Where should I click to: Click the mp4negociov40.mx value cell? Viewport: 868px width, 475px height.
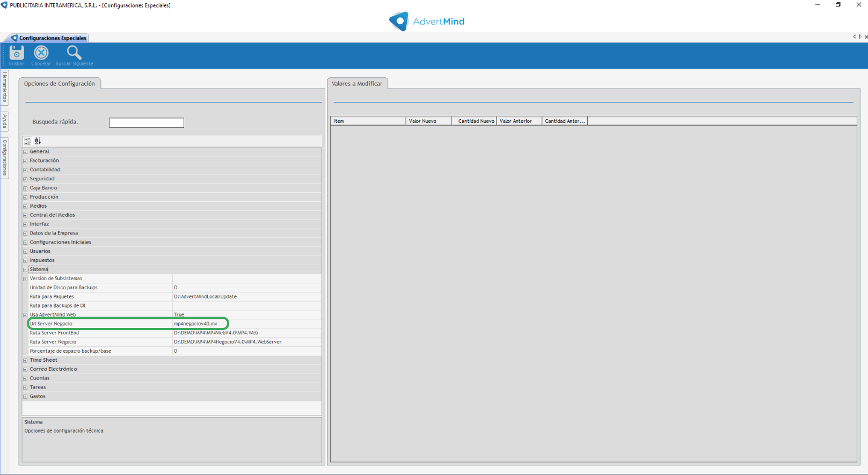[247, 324]
